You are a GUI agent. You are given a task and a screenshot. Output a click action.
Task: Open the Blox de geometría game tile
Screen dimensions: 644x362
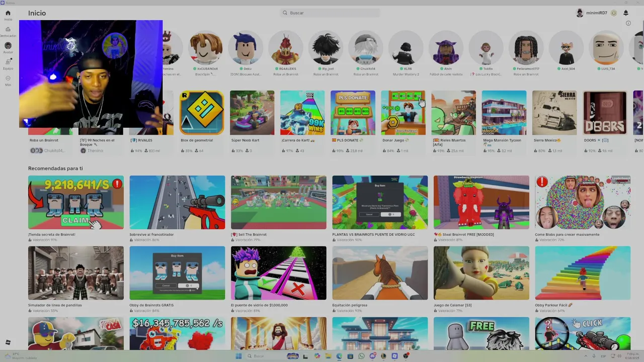pyautogui.click(x=202, y=113)
